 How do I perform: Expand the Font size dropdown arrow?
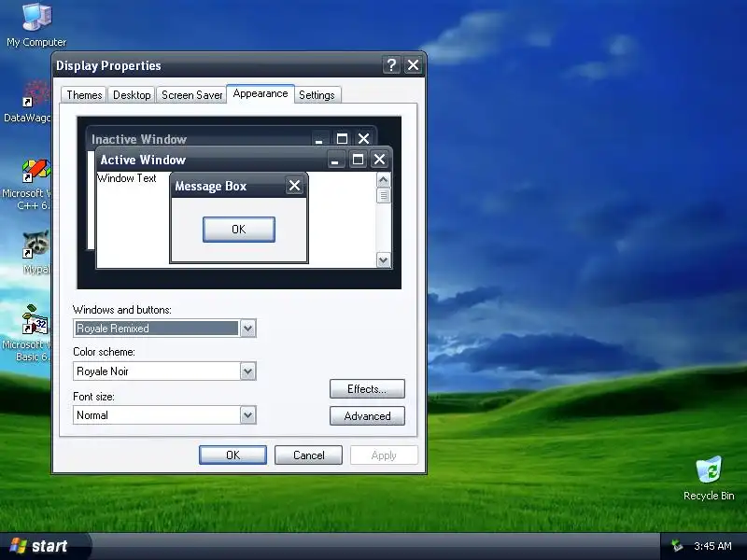[x=247, y=414]
